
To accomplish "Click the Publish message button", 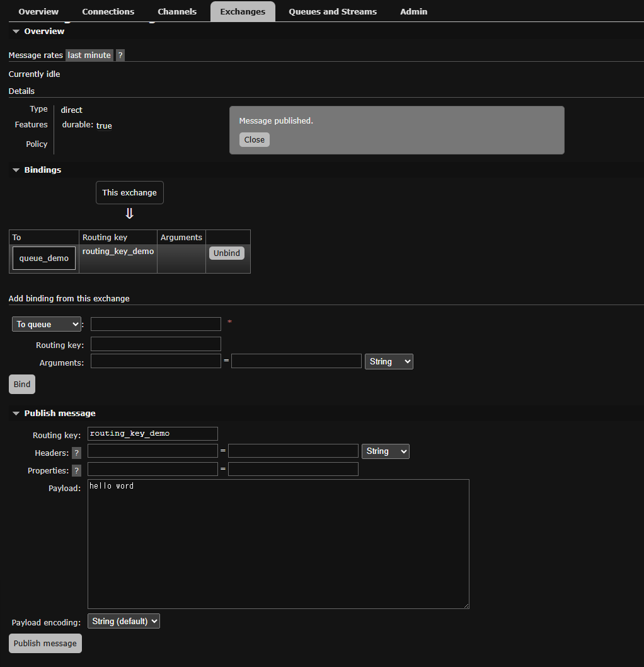I will point(45,643).
